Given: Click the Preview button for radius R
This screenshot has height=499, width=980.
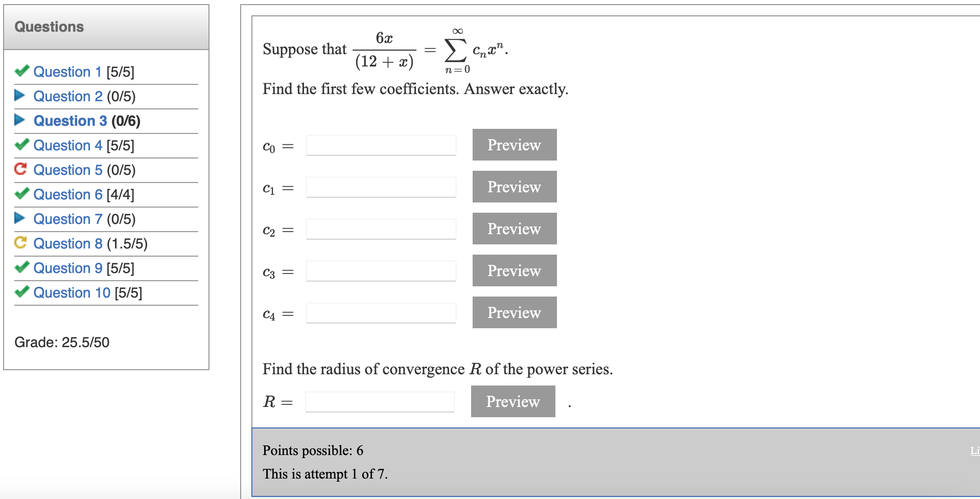Looking at the screenshot, I should click(512, 401).
